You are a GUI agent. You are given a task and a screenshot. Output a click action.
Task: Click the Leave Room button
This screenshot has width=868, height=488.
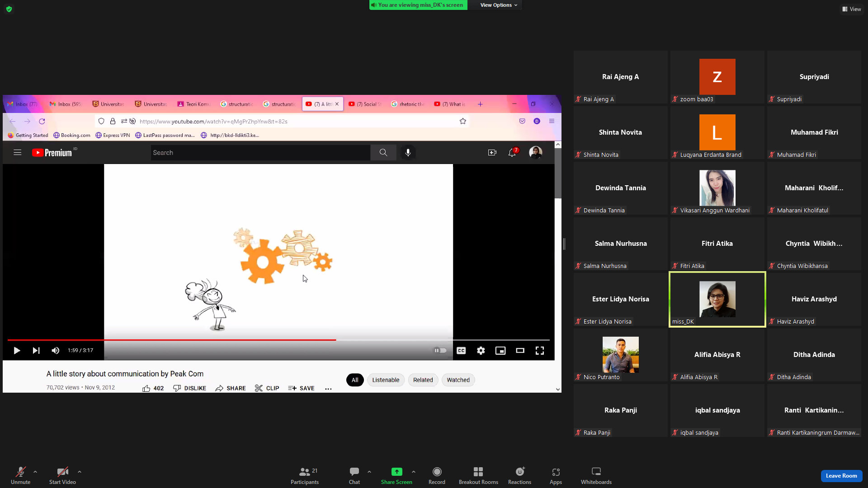pyautogui.click(x=841, y=476)
